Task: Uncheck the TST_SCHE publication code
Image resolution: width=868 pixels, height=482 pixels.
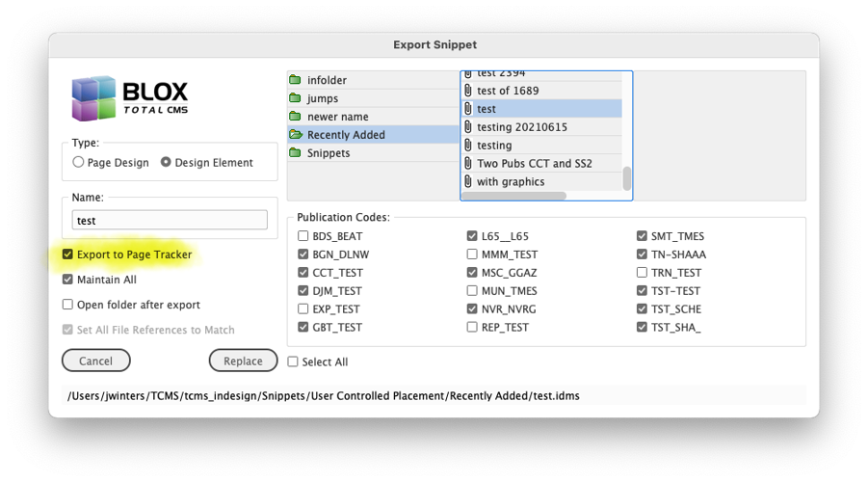Action: pos(642,308)
